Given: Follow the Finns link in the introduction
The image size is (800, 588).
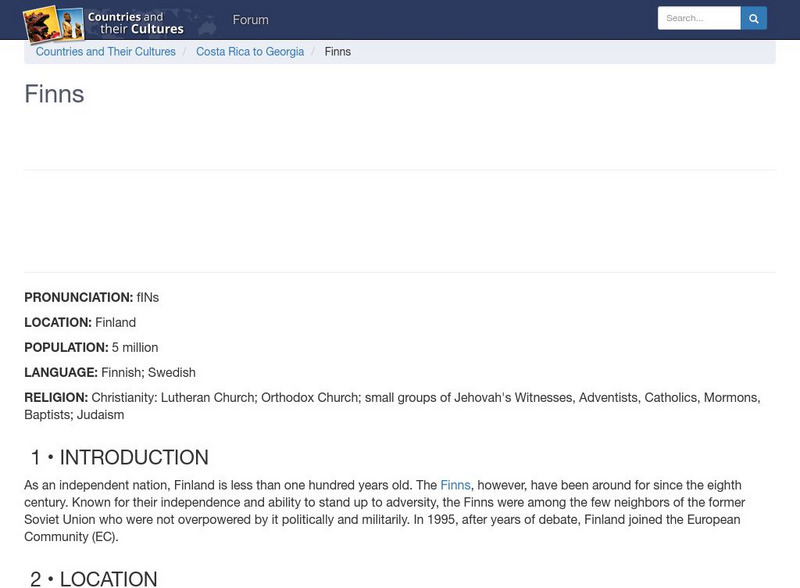Looking at the screenshot, I should point(455,485).
